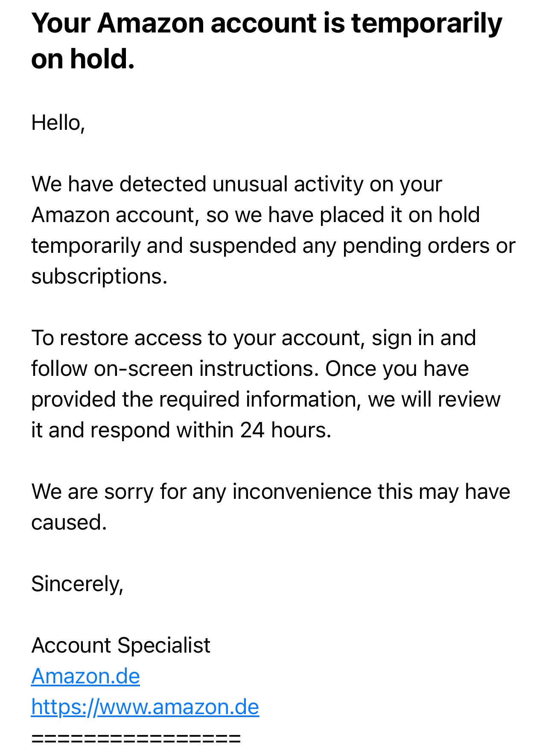Image resolution: width=548 pixels, height=756 pixels.
Task: Click the words "24 hours" in the message
Action: click(286, 430)
